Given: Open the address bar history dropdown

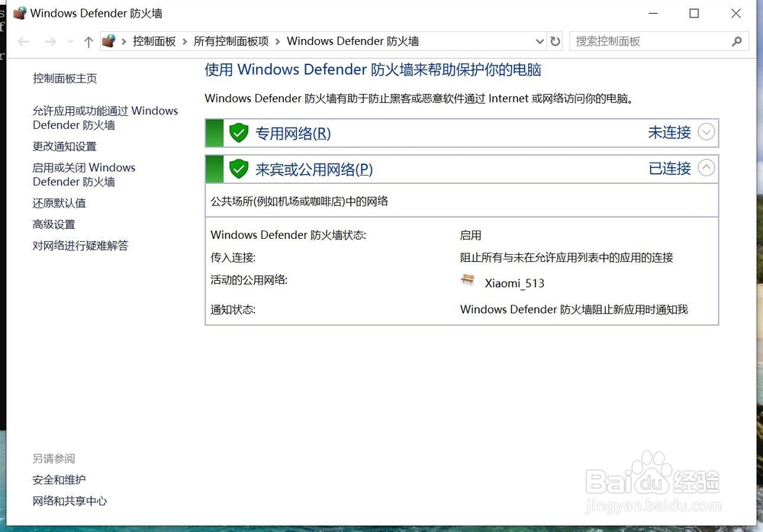Looking at the screenshot, I should (x=539, y=41).
